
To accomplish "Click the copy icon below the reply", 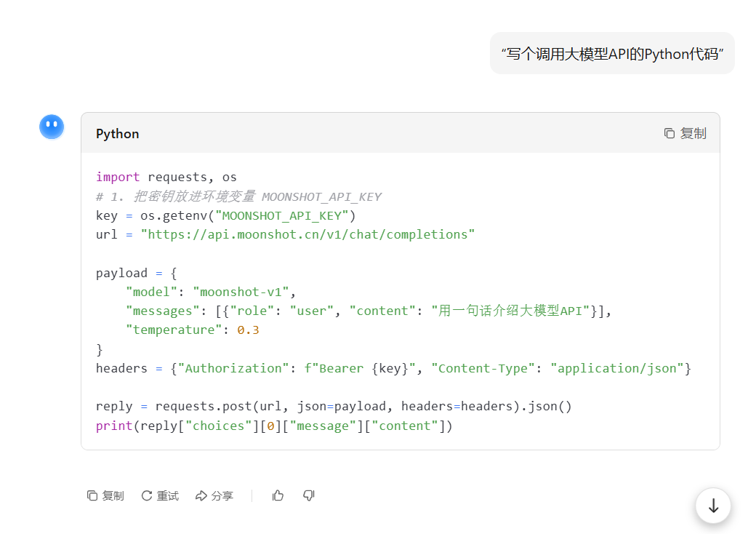I will pos(92,495).
